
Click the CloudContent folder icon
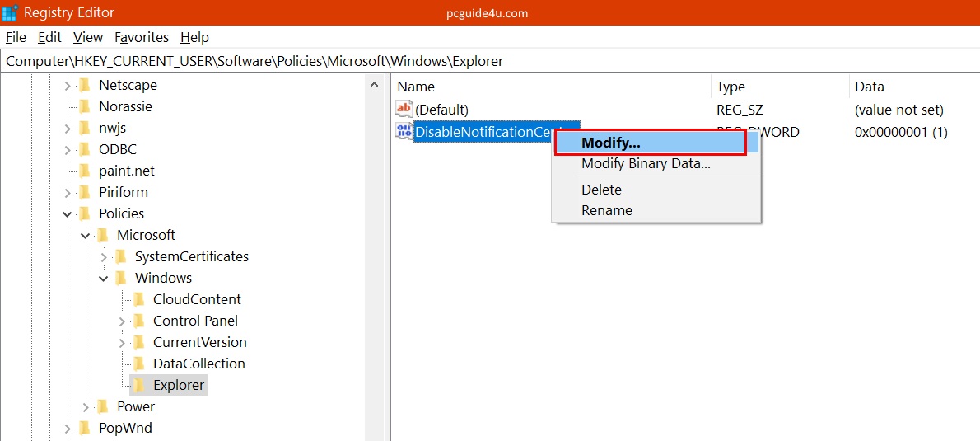tap(138, 299)
